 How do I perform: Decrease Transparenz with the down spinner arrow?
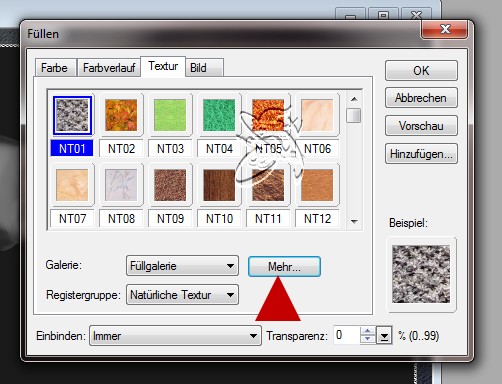point(368,339)
